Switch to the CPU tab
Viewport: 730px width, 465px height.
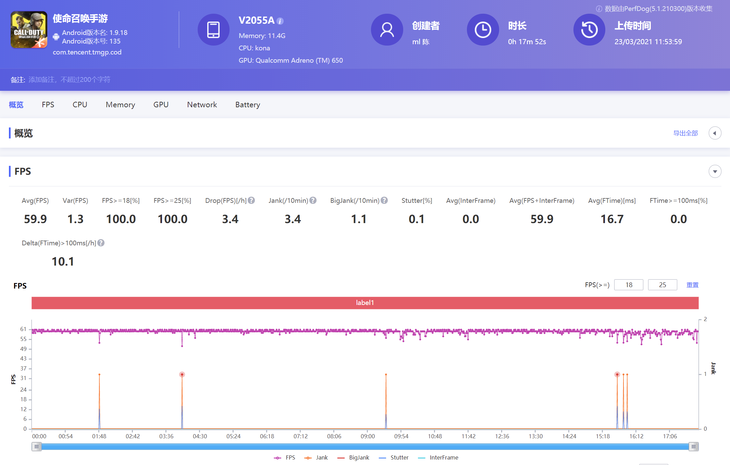(80, 105)
